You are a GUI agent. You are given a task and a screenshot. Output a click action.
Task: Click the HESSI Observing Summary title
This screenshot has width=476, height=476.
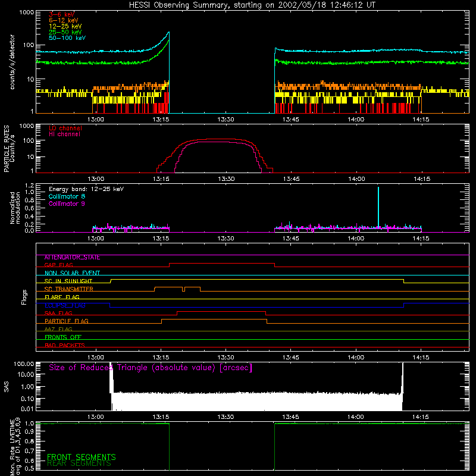252,5
